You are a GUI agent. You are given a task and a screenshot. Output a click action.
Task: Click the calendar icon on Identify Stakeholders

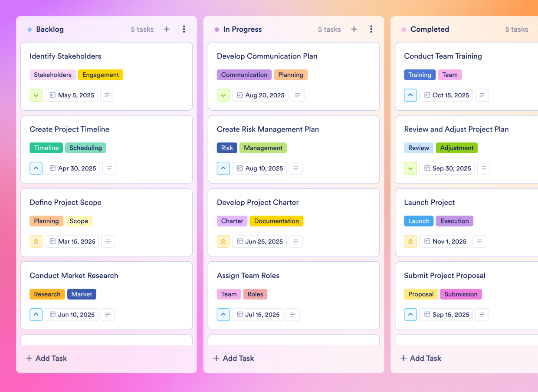click(x=53, y=95)
